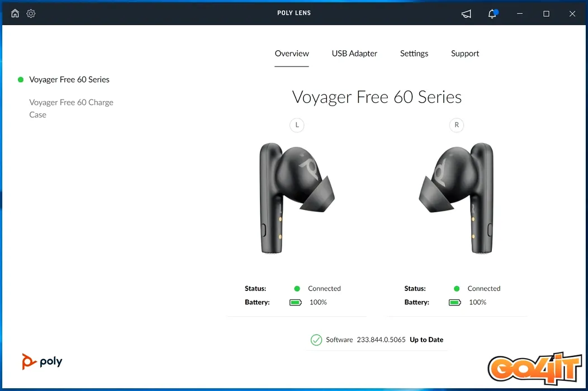This screenshot has width=588, height=391.
Task: Select Voyager Free 60 Series device
Action: (x=69, y=79)
